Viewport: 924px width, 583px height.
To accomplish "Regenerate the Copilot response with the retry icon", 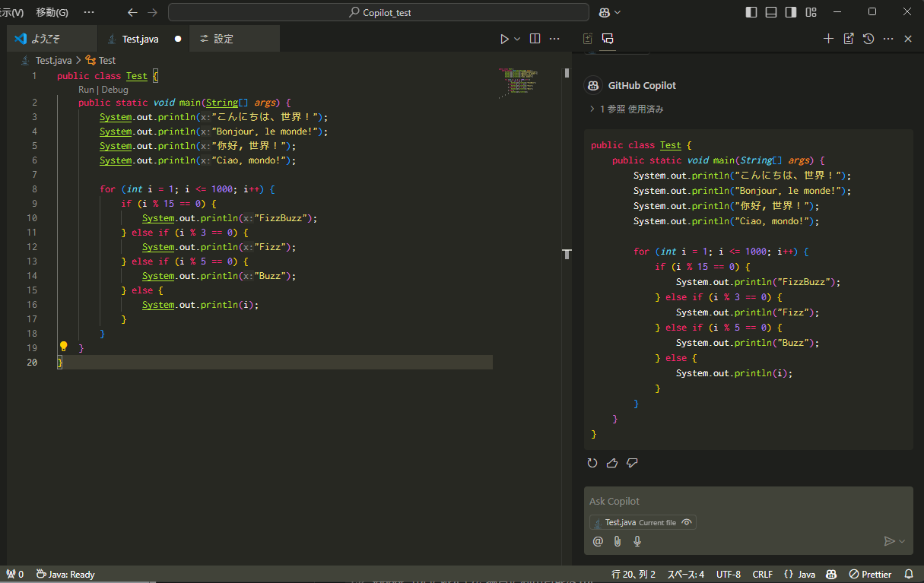I will (592, 463).
